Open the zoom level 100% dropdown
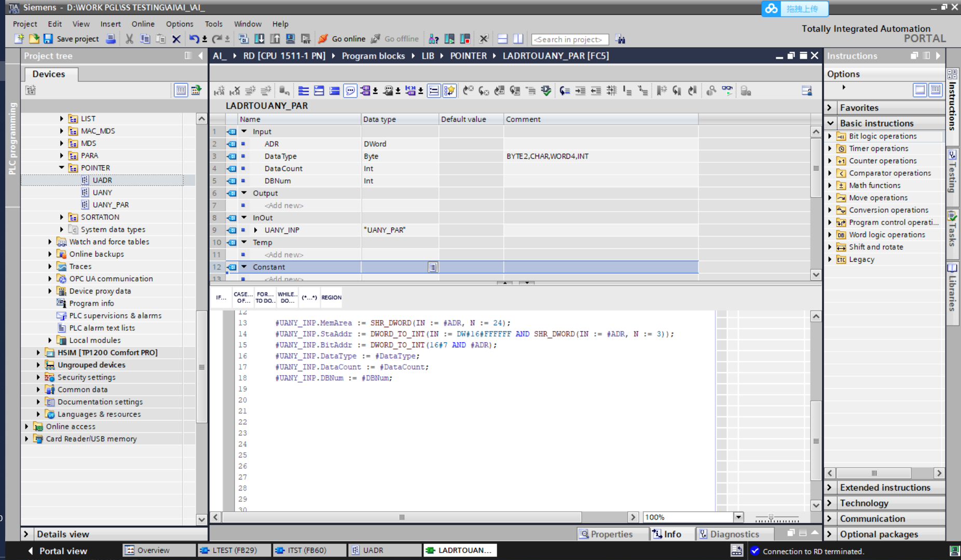Image resolution: width=961 pixels, height=560 pixels. [x=738, y=517]
